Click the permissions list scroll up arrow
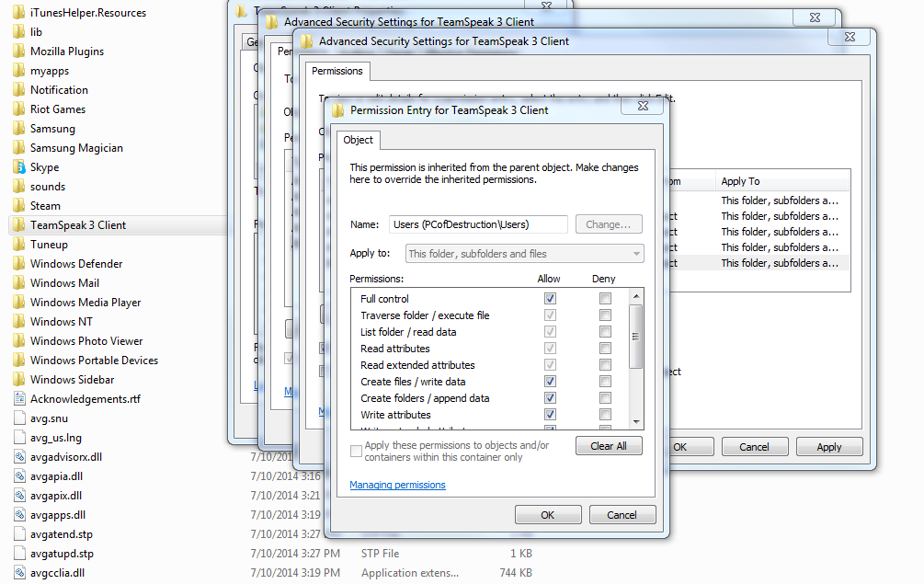 (x=636, y=296)
